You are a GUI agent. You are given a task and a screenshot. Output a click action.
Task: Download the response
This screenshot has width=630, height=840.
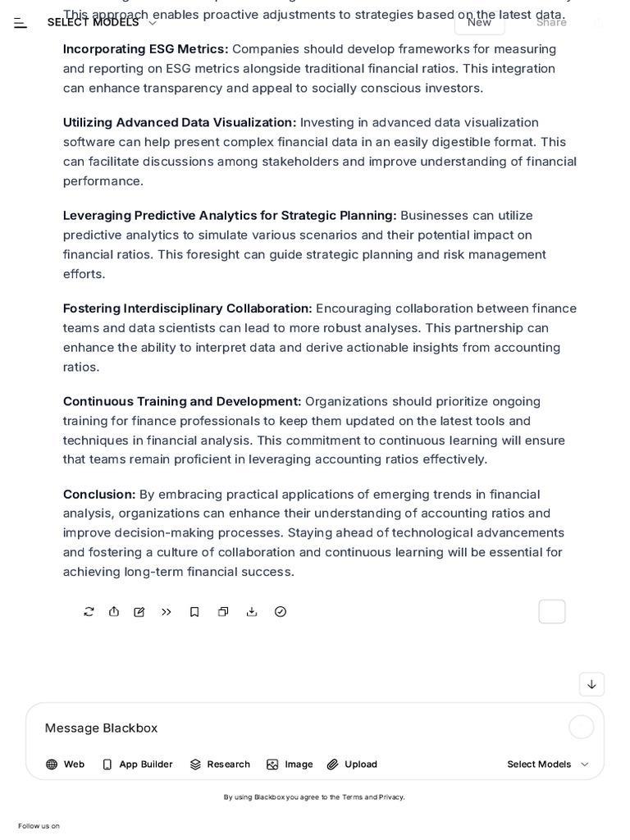pos(252,612)
